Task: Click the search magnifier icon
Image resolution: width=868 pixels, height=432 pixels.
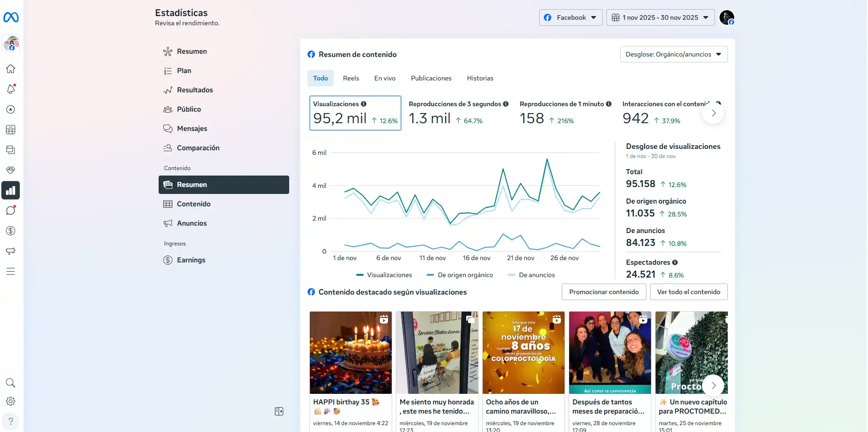Action: tap(11, 383)
